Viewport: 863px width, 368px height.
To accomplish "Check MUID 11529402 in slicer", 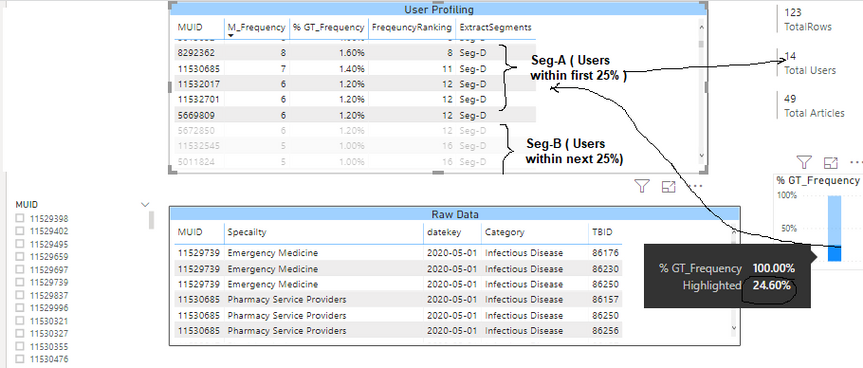I will pos(20,231).
